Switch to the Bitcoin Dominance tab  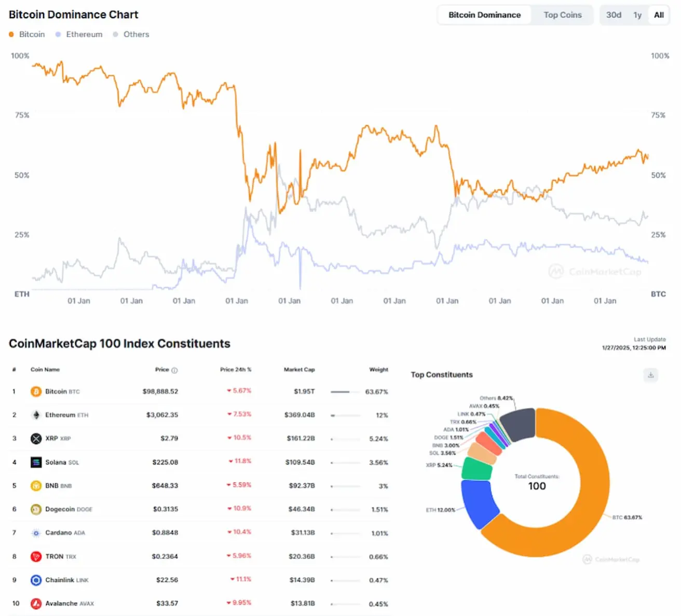point(484,15)
